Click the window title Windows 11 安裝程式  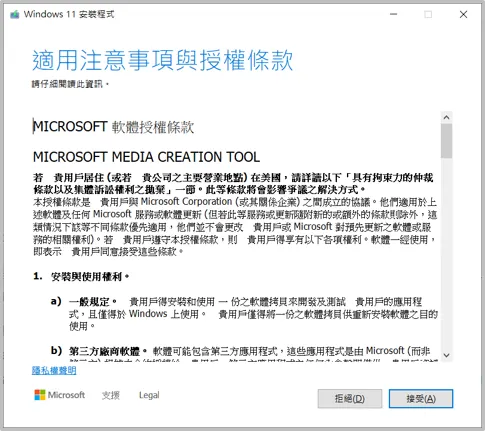coord(69,14)
